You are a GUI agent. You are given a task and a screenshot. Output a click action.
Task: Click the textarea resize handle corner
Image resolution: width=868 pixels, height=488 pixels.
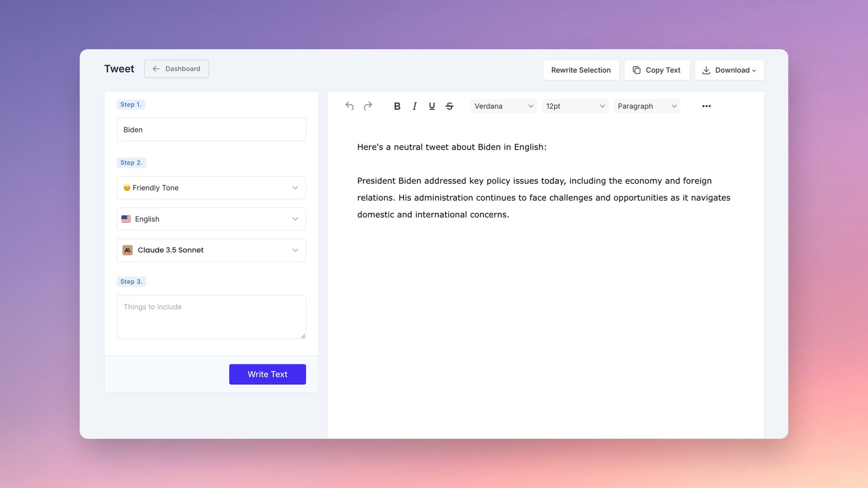click(303, 336)
